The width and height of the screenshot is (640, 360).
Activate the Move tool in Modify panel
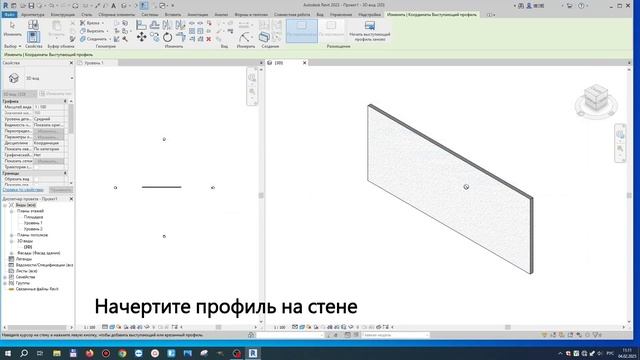point(142,37)
